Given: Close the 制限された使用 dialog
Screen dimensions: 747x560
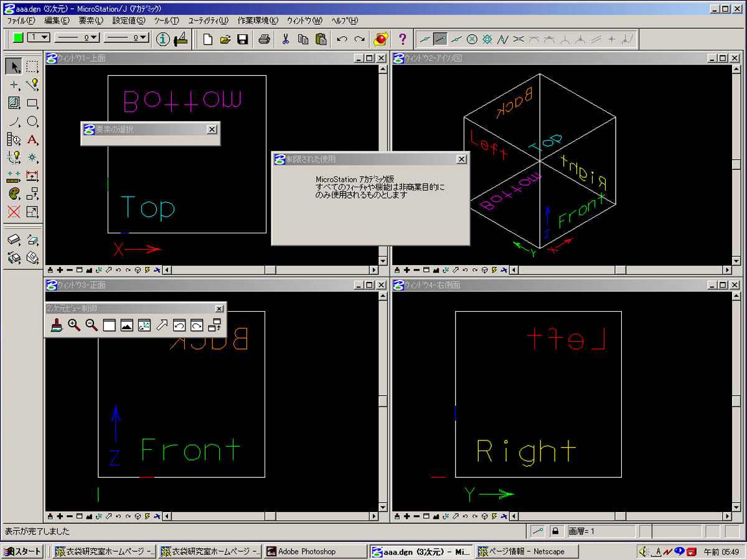Looking at the screenshot, I should (461, 159).
